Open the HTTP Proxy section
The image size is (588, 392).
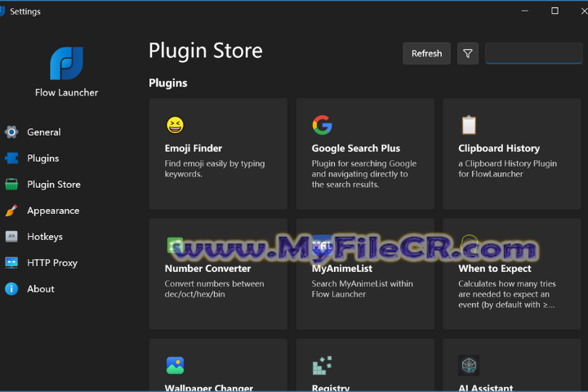click(52, 263)
